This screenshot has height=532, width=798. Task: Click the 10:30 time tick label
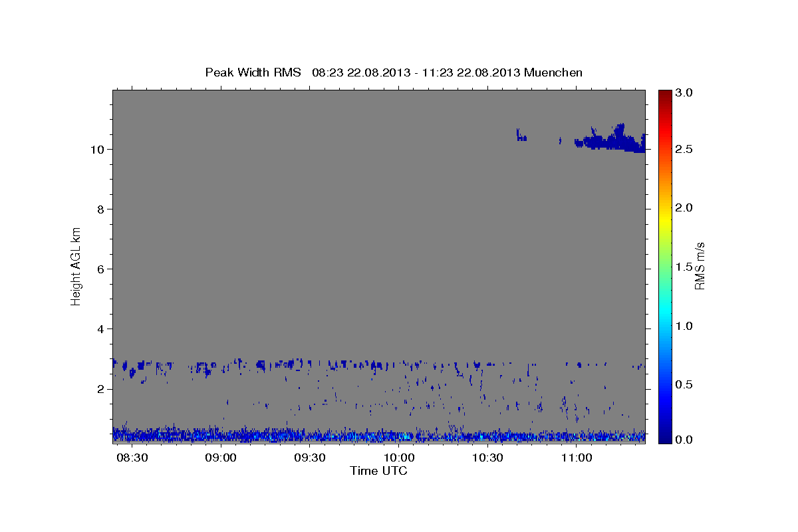click(487, 458)
